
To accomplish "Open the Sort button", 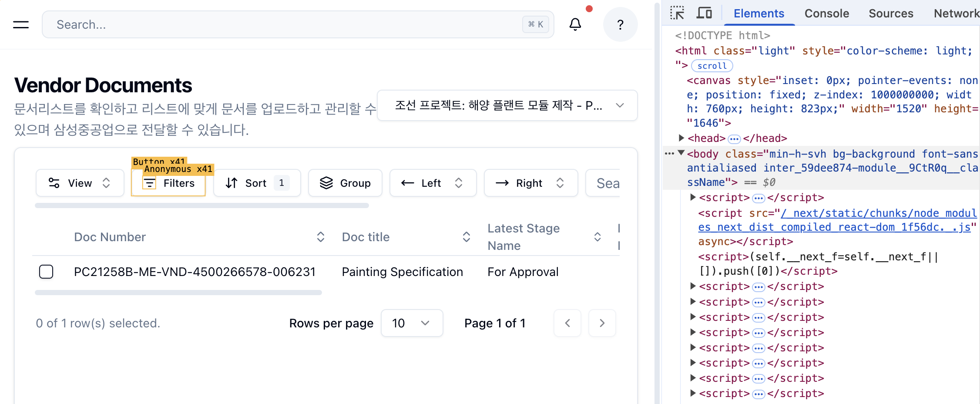I will pyautogui.click(x=257, y=183).
